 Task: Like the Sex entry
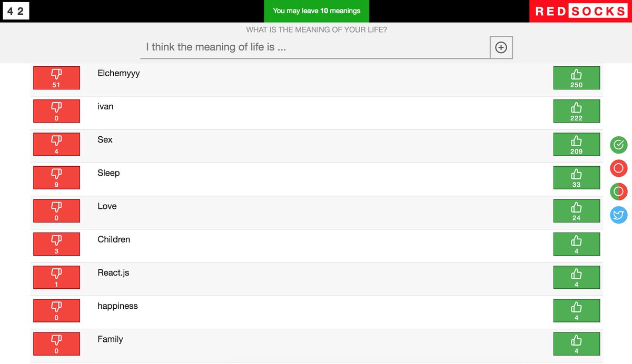(x=576, y=144)
